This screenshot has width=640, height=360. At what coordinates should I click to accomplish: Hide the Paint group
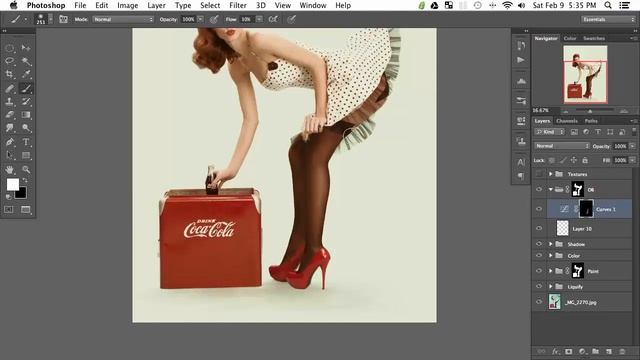click(539, 271)
